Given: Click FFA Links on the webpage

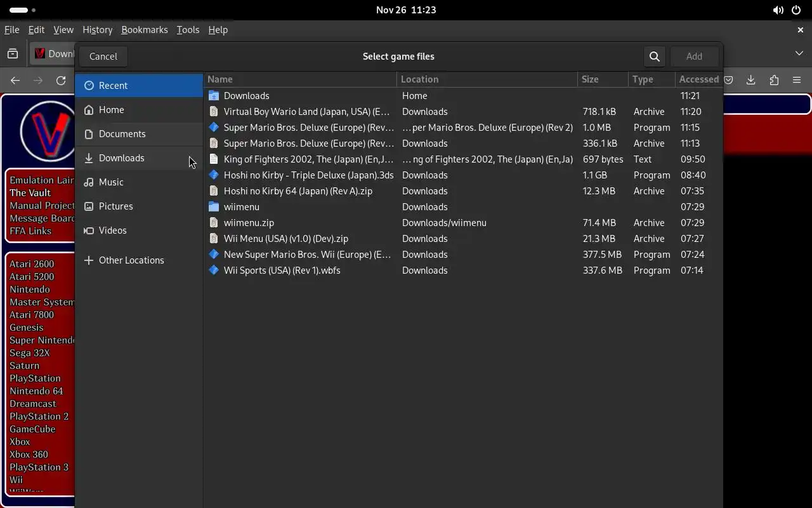Looking at the screenshot, I should (x=30, y=231).
